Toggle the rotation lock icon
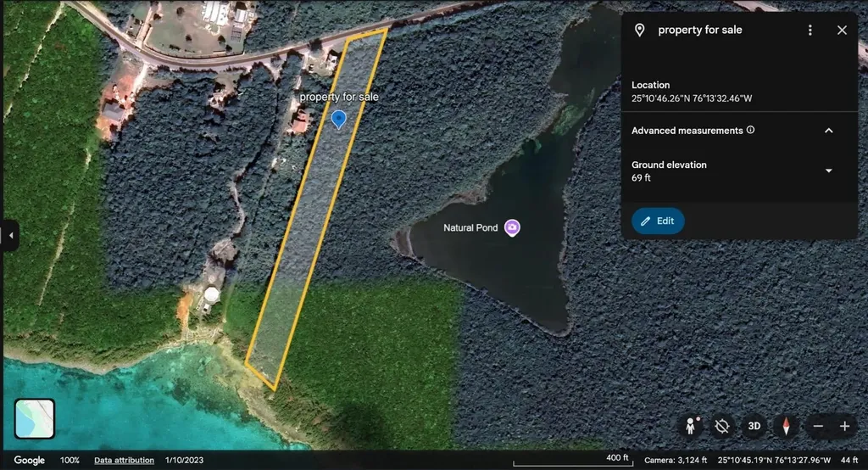The width and height of the screenshot is (868, 470). tap(722, 426)
